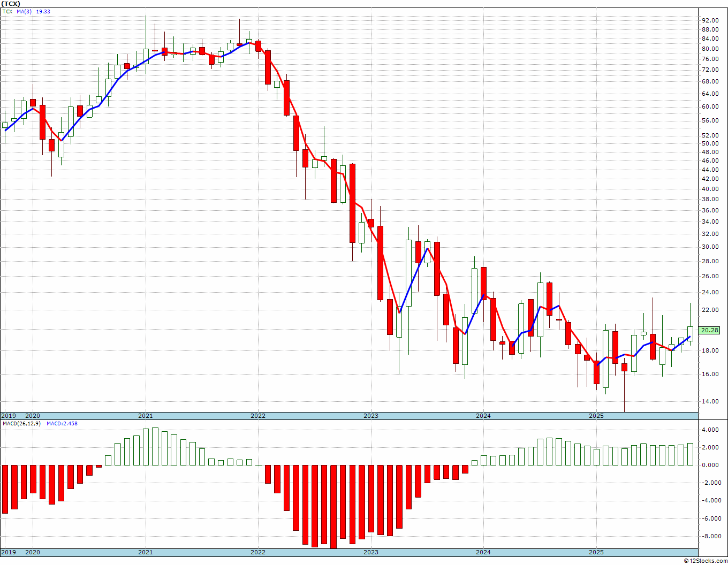Click the (TCX) chart title

pos(11,4)
